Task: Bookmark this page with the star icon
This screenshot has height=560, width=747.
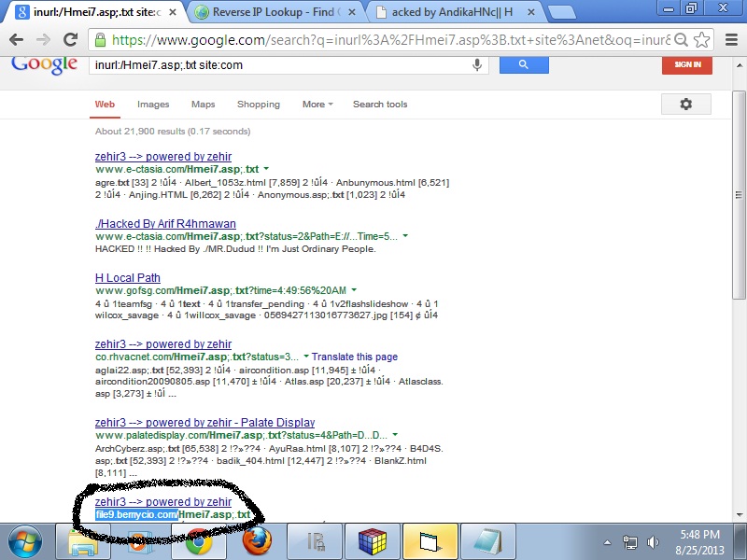Action: click(x=702, y=39)
